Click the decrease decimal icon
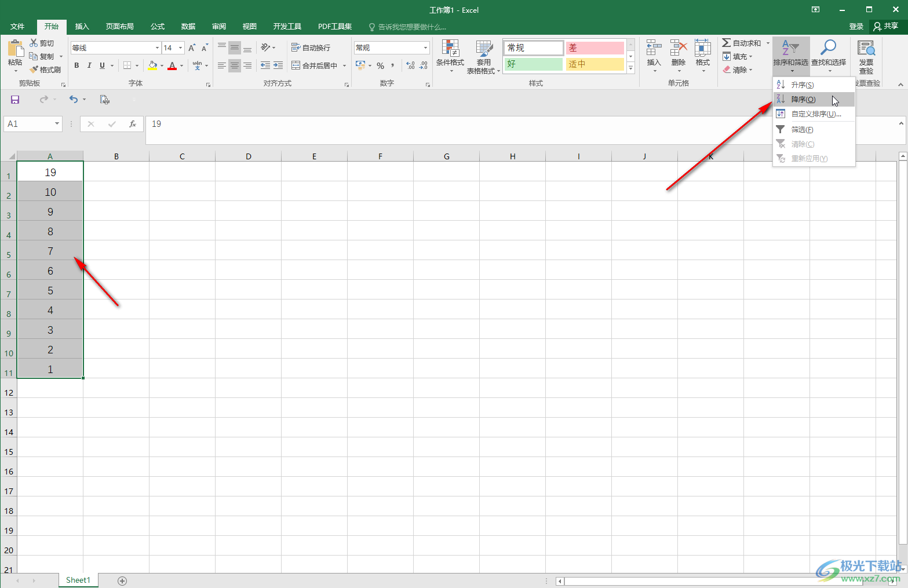908x588 pixels. (424, 65)
